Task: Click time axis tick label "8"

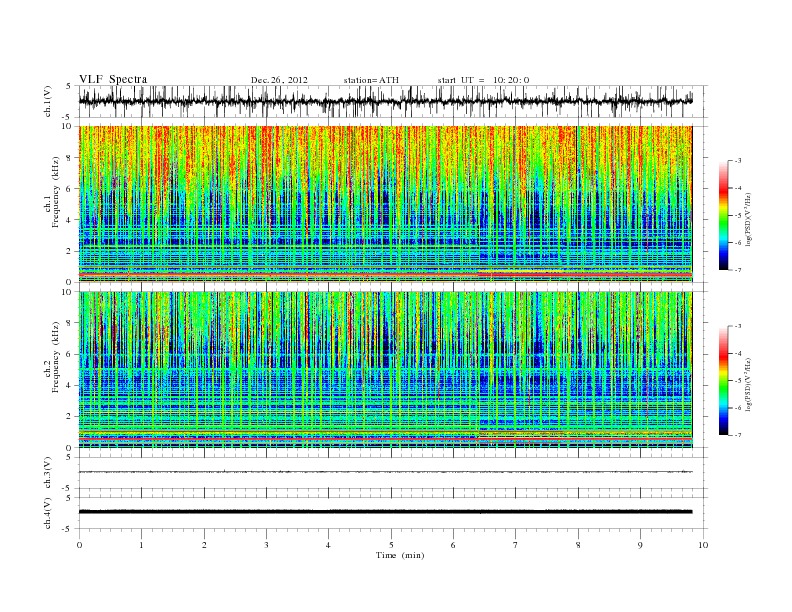Action: click(578, 545)
